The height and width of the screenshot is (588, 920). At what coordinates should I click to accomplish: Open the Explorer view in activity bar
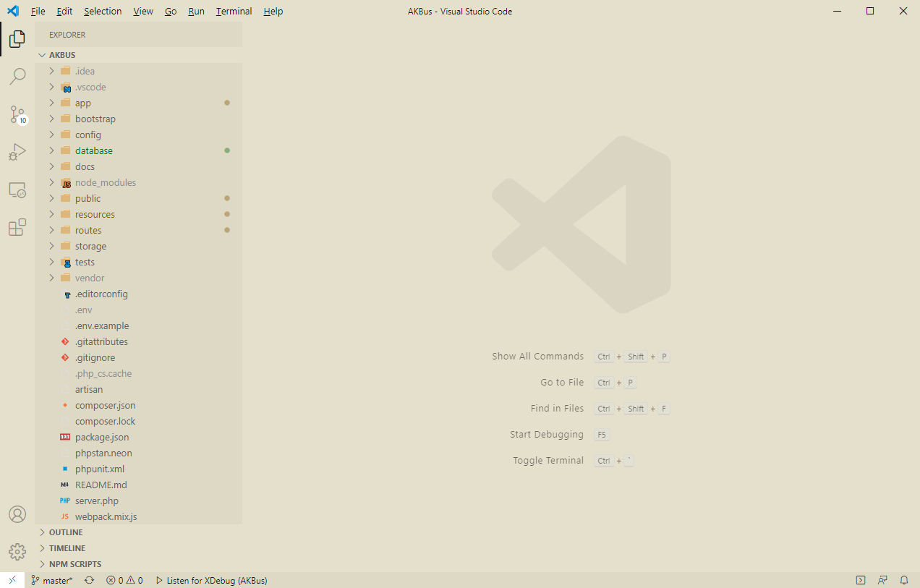[x=17, y=38]
